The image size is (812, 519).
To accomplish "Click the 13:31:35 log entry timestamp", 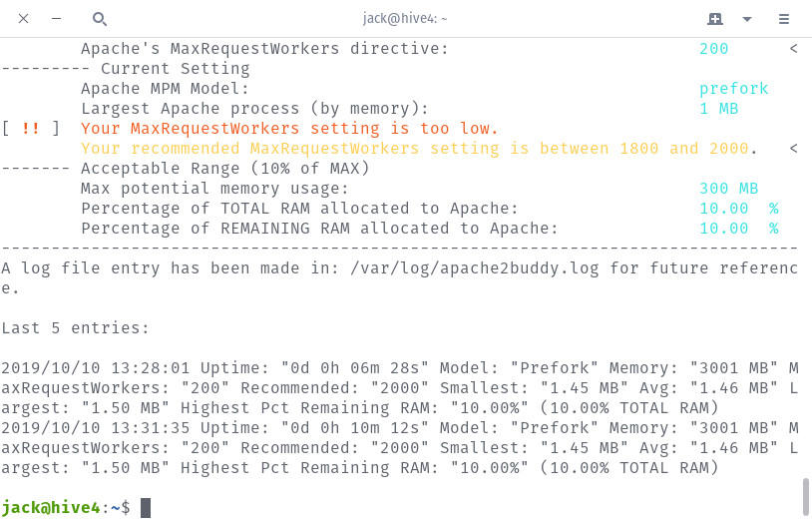I will (x=151, y=428).
